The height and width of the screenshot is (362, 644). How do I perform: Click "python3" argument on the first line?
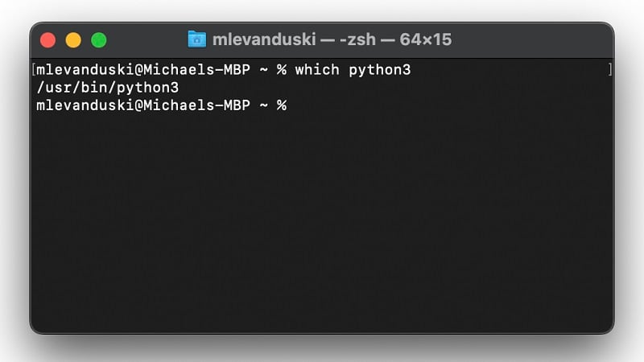click(x=380, y=70)
